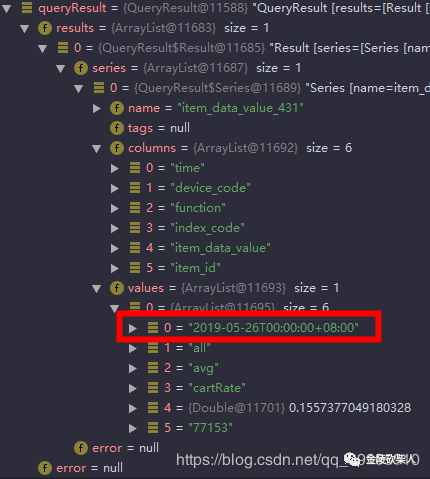
Task: Expand the "item_id" column entry
Action: (x=115, y=268)
